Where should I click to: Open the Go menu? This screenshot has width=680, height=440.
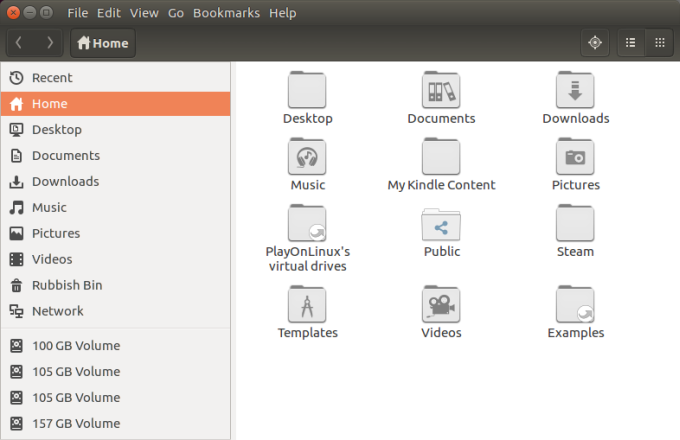pos(176,13)
